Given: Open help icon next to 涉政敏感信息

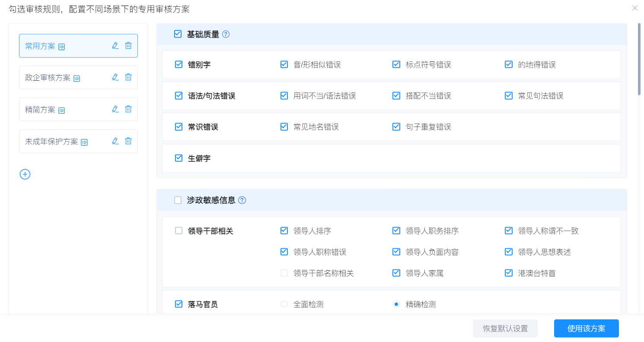Looking at the screenshot, I should coord(242,200).
